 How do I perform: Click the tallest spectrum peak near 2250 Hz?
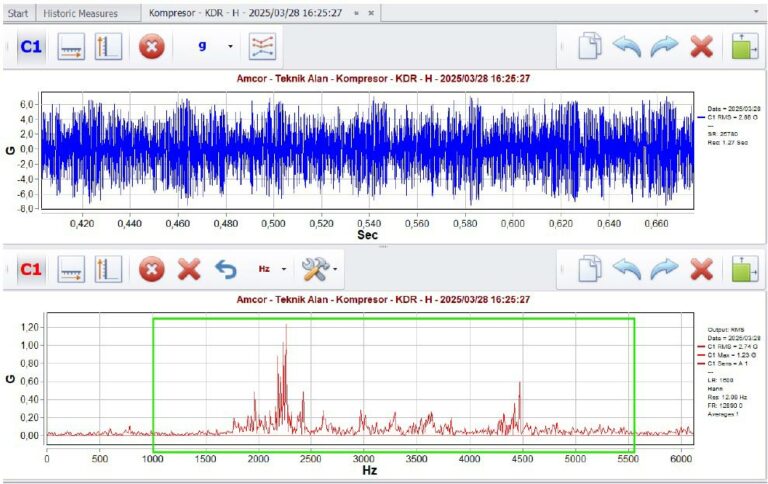[286, 326]
